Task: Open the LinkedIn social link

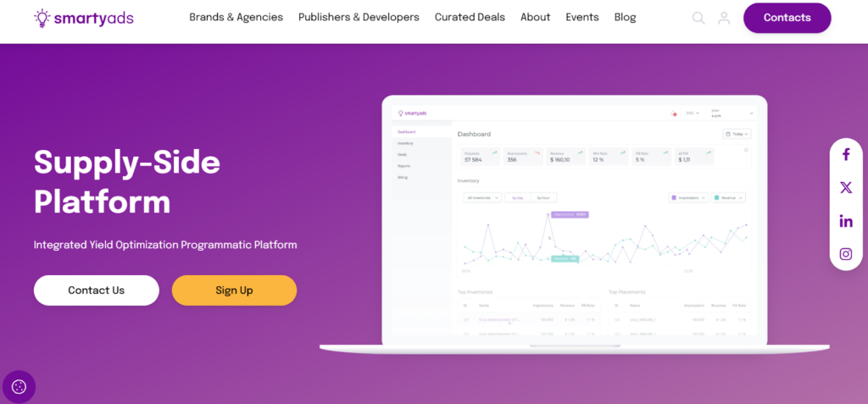Action: pos(845,221)
